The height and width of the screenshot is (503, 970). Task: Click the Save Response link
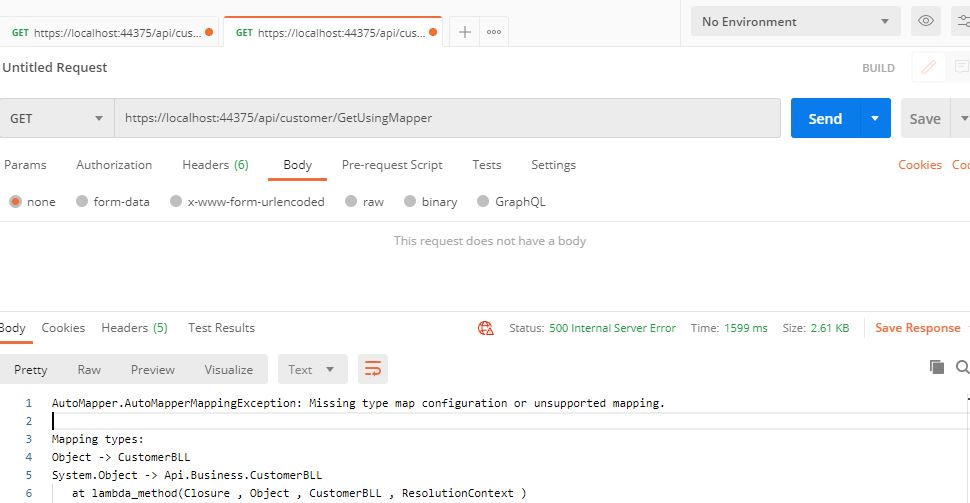[x=917, y=328]
